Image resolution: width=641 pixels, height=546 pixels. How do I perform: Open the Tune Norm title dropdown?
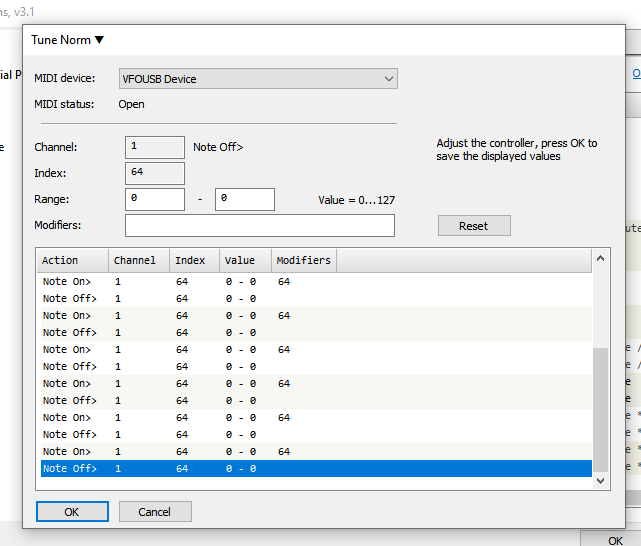pos(68,40)
